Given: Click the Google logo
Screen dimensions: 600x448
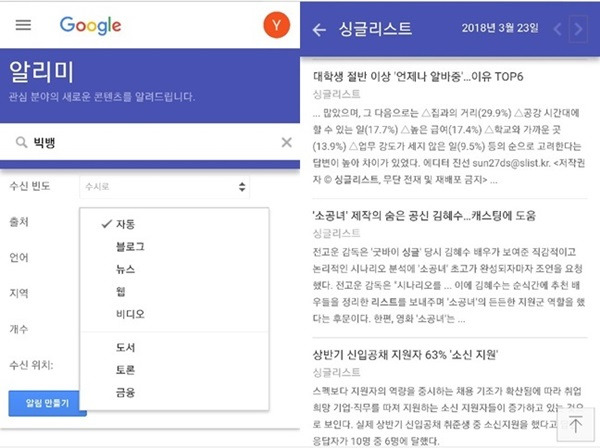Looking at the screenshot, I should [91, 26].
